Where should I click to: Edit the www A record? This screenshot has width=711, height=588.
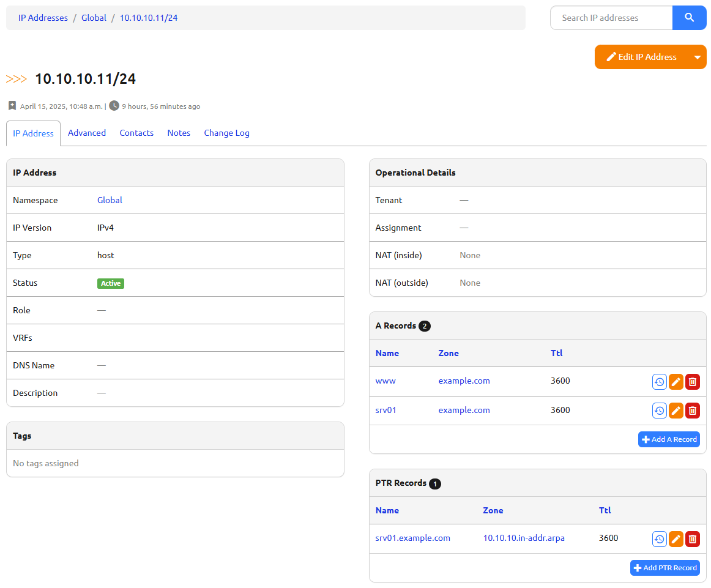click(x=676, y=382)
